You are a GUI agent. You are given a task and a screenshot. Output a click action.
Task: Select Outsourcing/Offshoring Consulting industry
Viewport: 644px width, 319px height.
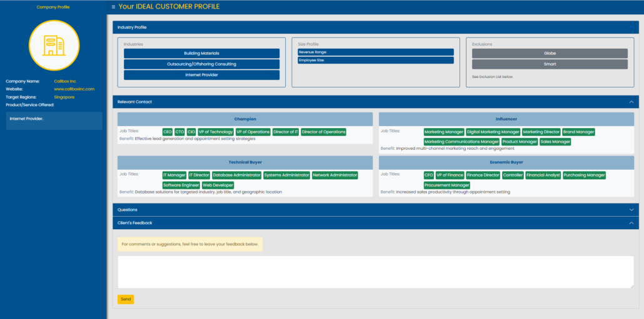(x=202, y=64)
